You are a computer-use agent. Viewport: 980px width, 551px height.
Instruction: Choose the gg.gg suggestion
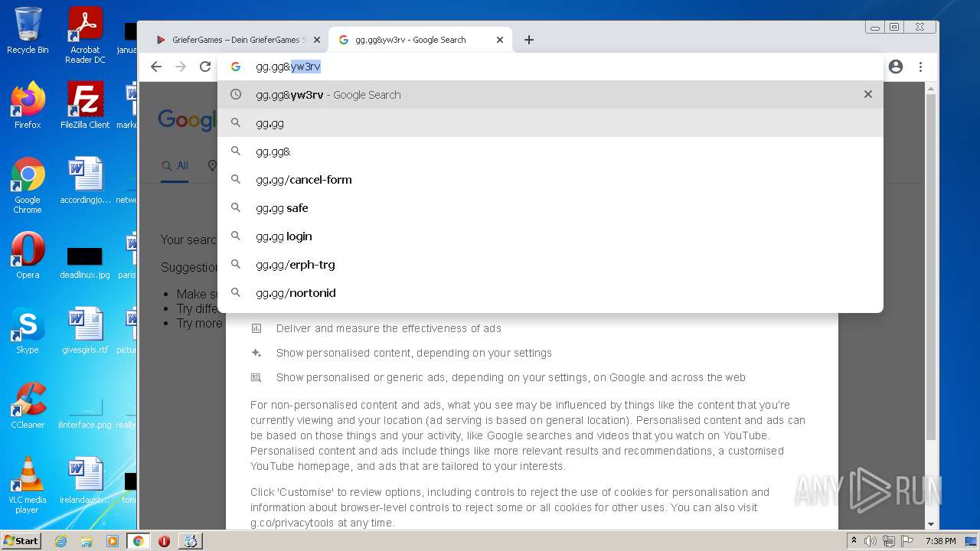coord(550,123)
